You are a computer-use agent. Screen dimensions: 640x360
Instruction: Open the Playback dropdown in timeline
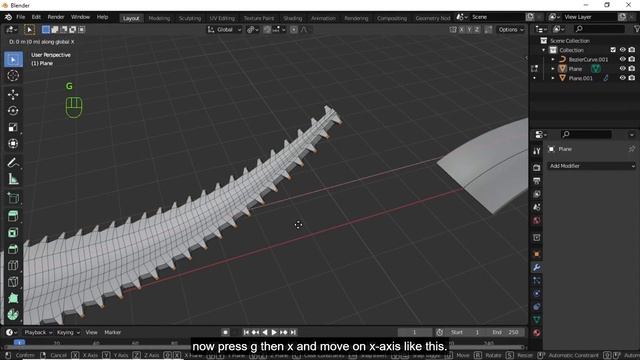tap(38, 332)
